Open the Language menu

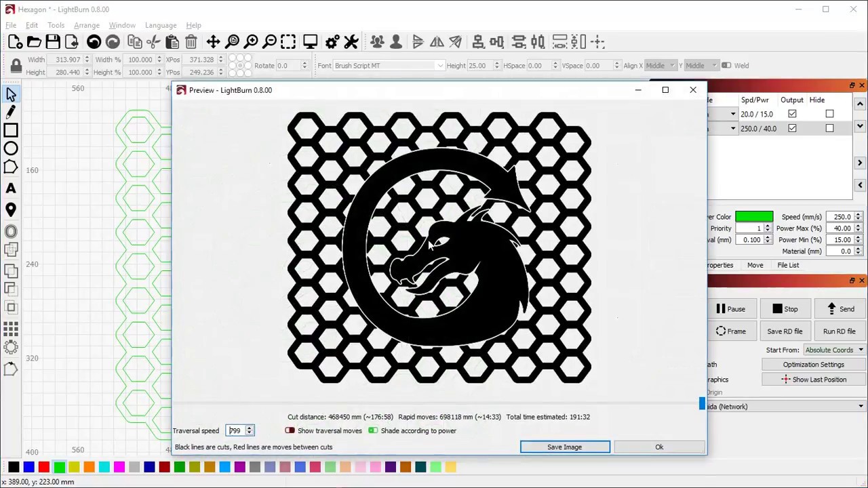161,25
